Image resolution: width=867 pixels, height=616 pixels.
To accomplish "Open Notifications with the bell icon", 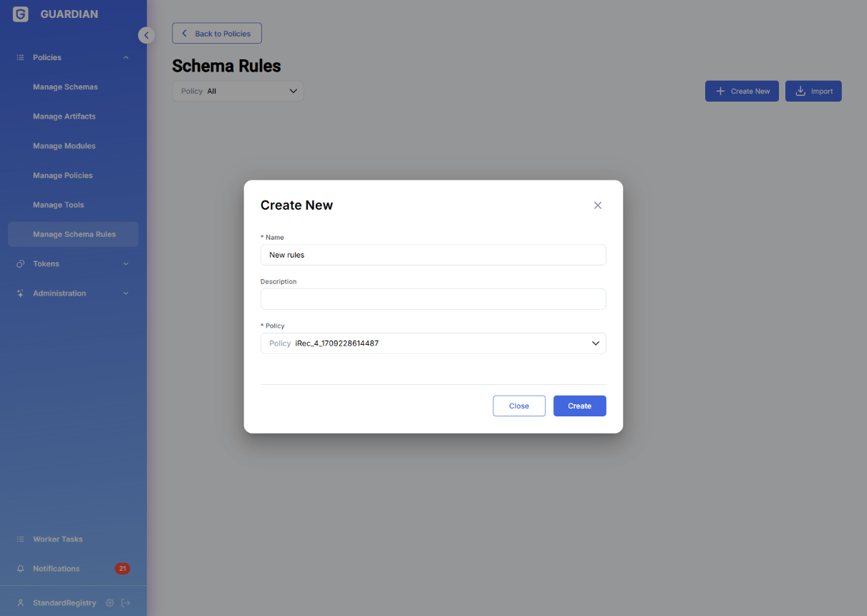I will [21, 569].
